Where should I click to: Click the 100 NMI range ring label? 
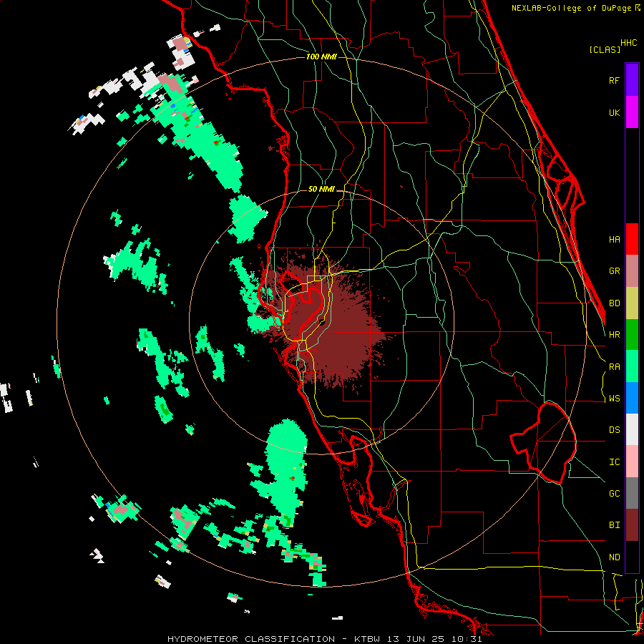click(321, 57)
